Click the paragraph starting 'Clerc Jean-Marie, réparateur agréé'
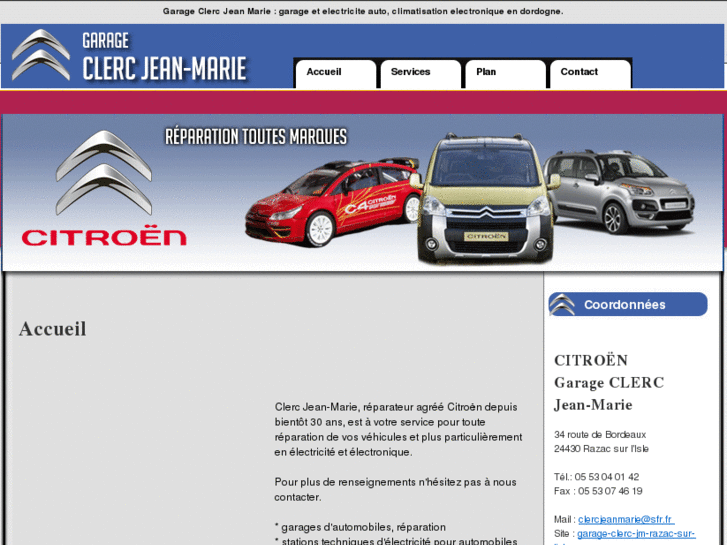Viewport: 727px width, 545px height. [398, 430]
